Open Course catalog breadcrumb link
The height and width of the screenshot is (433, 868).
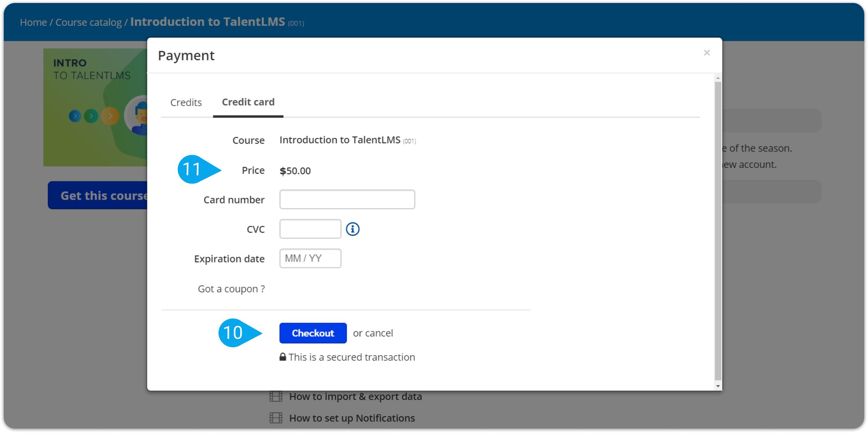(x=89, y=22)
